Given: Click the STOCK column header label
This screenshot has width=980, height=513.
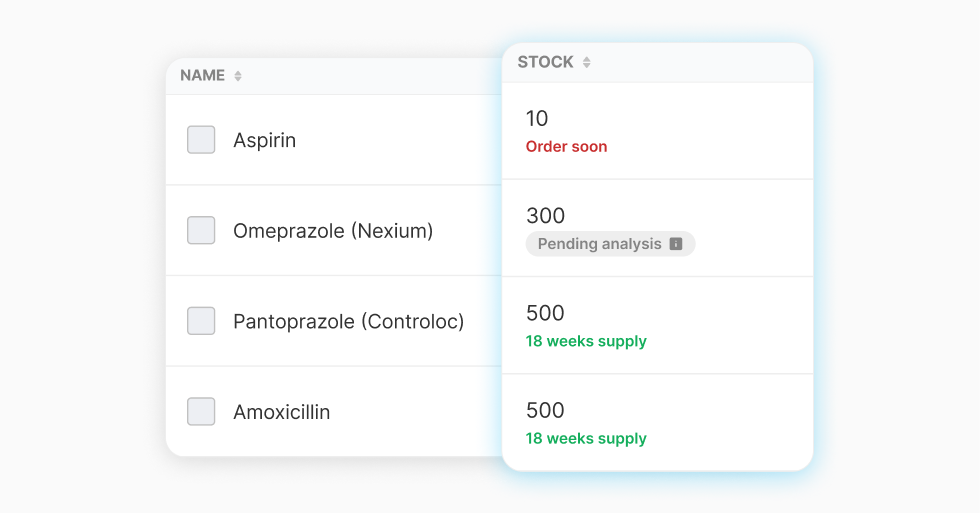Looking at the screenshot, I should point(545,62).
